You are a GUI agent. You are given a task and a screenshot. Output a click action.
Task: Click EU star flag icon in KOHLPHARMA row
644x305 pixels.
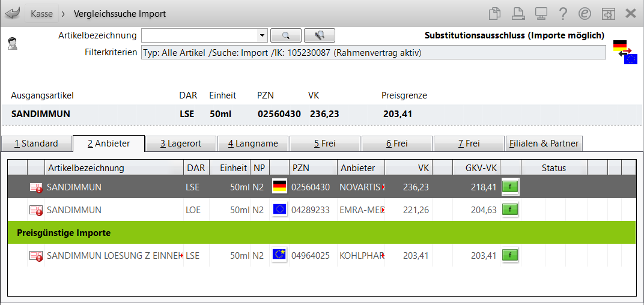coord(280,255)
